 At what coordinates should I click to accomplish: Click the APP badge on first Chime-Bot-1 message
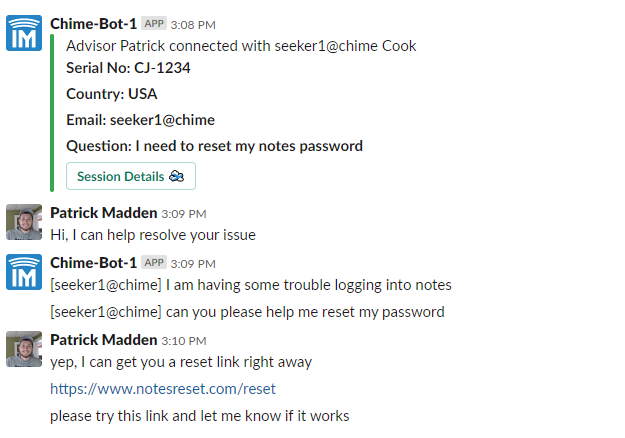tap(154, 24)
